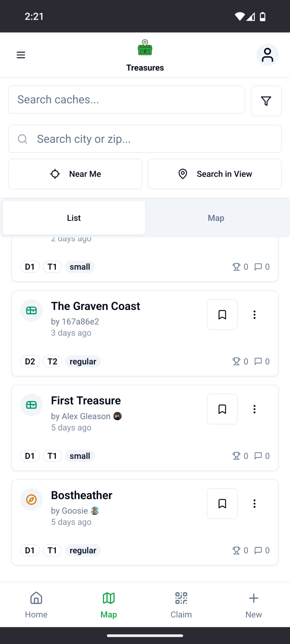Save Bostheather with bookmark button
Image resolution: width=290 pixels, height=644 pixels.
(222, 504)
